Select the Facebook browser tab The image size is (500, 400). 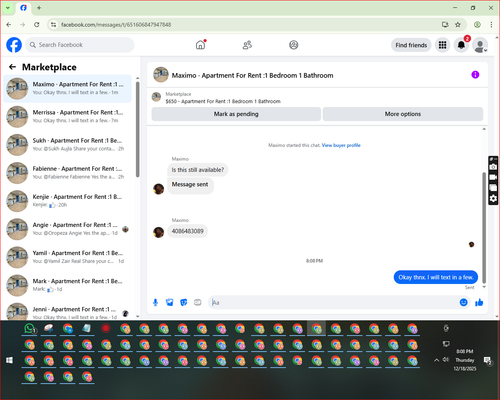(x=24, y=8)
